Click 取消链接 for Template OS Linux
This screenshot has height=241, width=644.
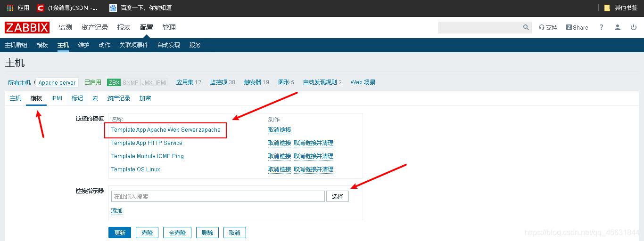pos(280,169)
